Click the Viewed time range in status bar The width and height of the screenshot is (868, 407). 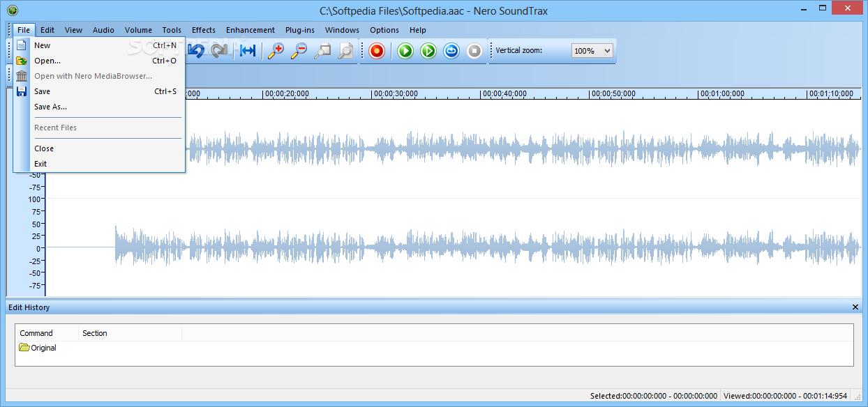[x=786, y=396]
